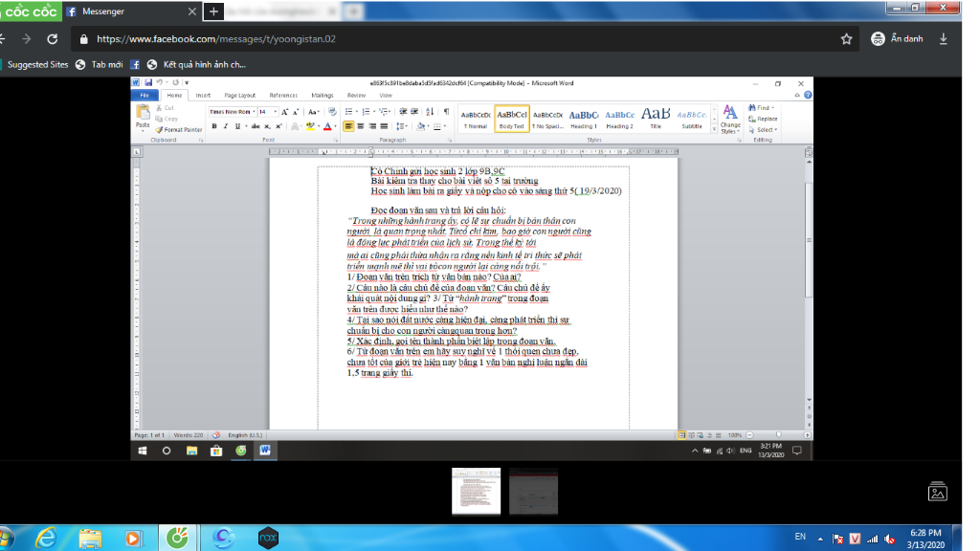
Task: Click the red Font Color A swatch
Action: [x=327, y=126]
